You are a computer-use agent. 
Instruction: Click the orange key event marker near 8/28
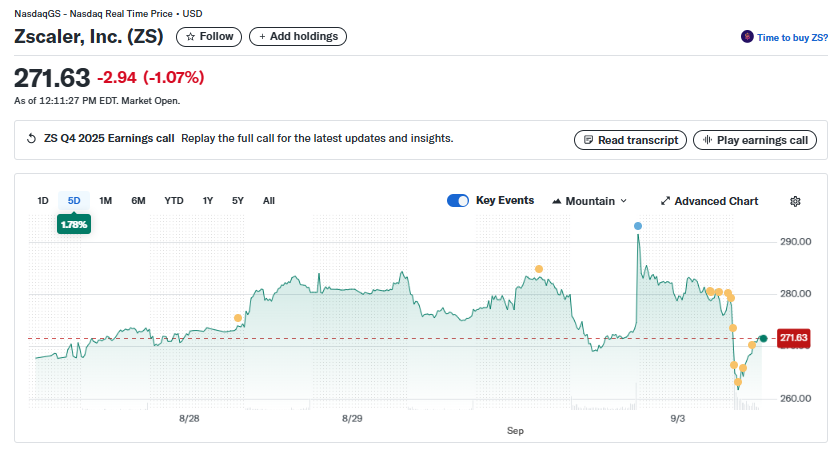click(x=238, y=318)
